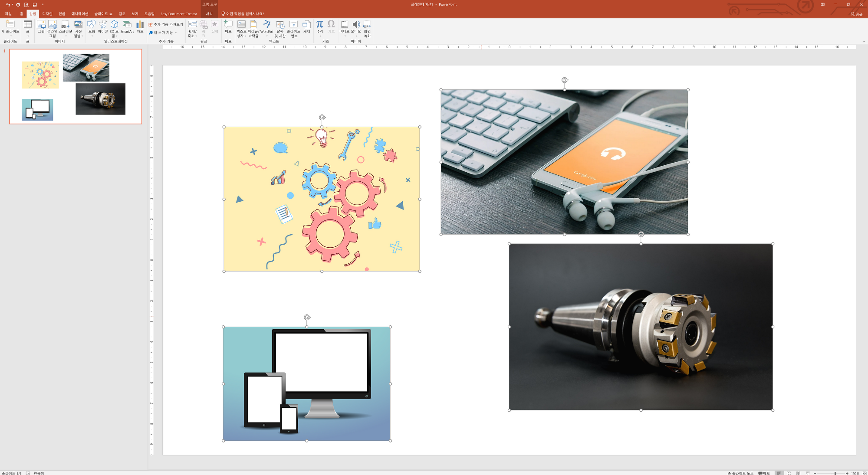The height and width of the screenshot is (475, 868).
Task: Insert a 차트 (chart)
Action: click(x=140, y=27)
